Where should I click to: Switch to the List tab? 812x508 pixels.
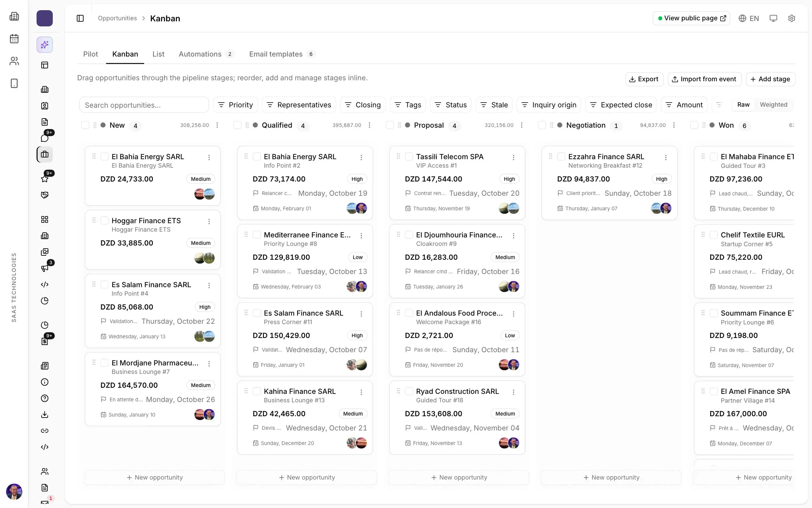tap(158, 54)
